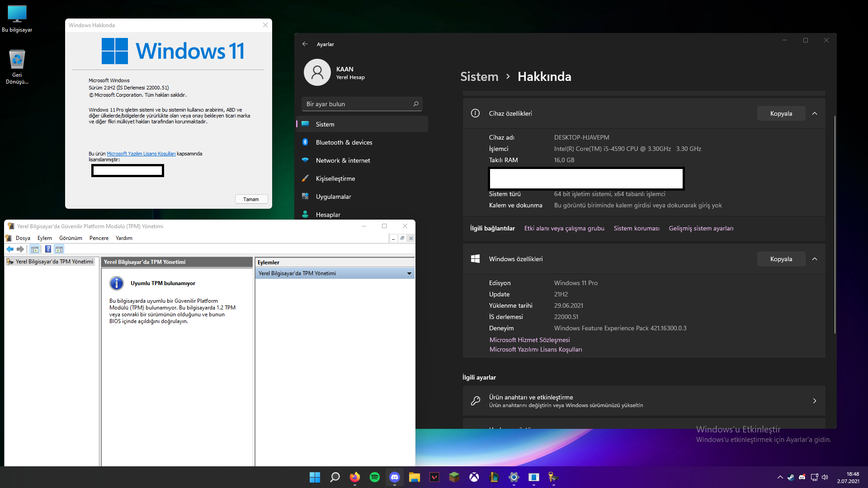Collapse the Windows özellikleri section

pos(815,259)
